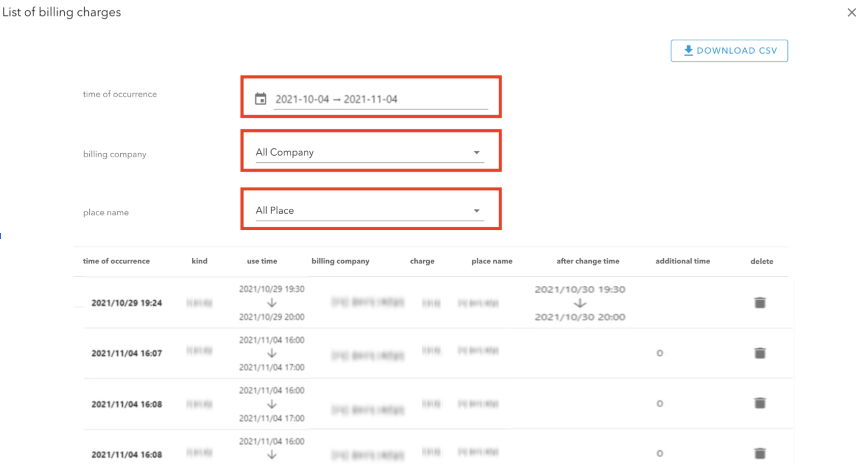Select use time '2021/10/29 19:30'
This screenshot has width=868, height=464.
point(272,289)
